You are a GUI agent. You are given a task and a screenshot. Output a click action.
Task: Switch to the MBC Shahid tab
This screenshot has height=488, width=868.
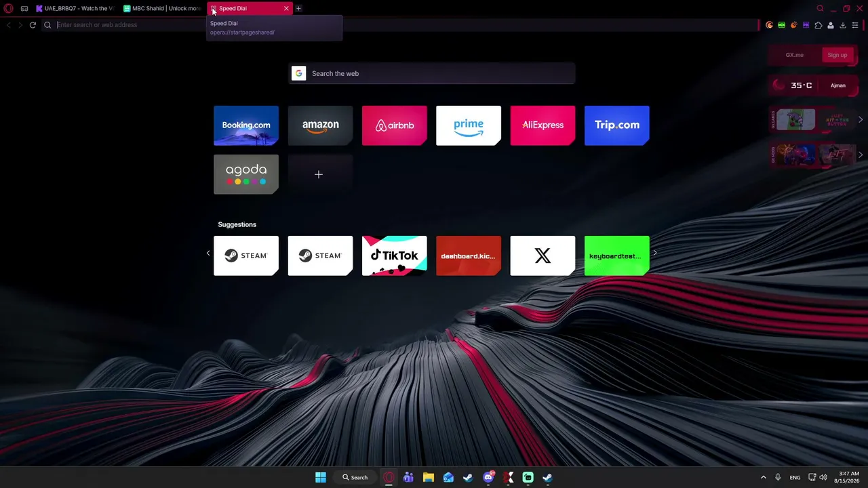point(163,9)
